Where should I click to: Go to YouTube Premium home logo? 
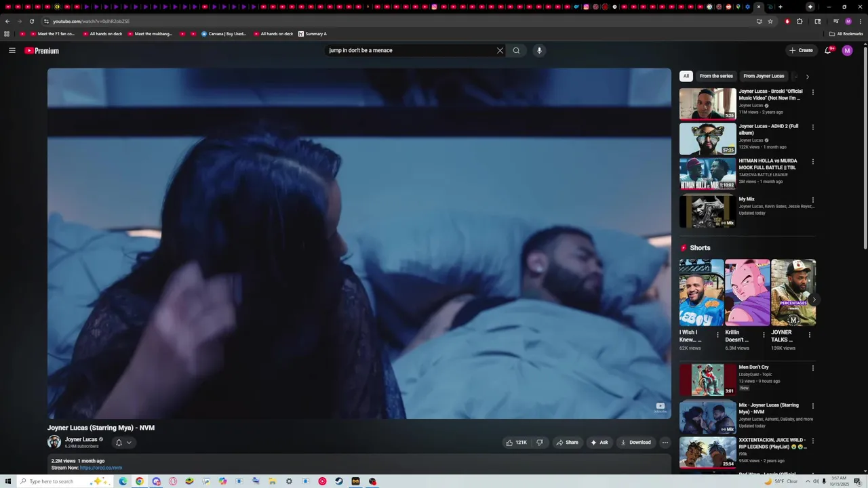point(42,51)
